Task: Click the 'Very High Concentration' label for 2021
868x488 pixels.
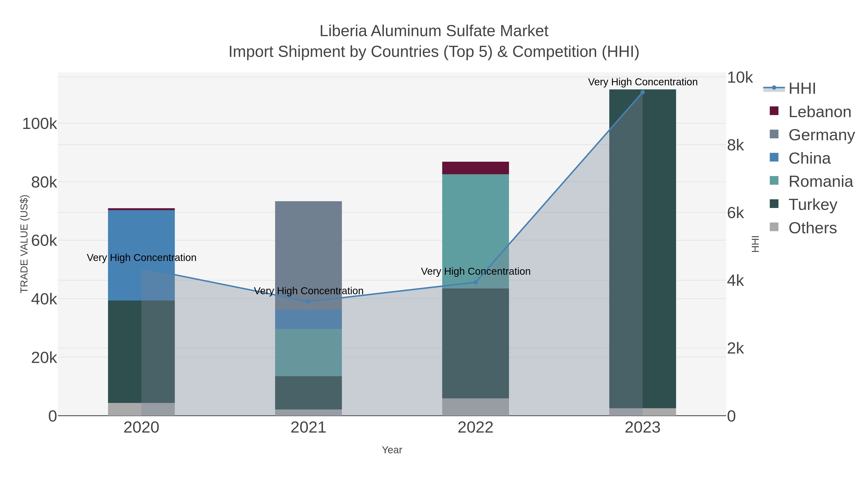Action: [309, 291]
